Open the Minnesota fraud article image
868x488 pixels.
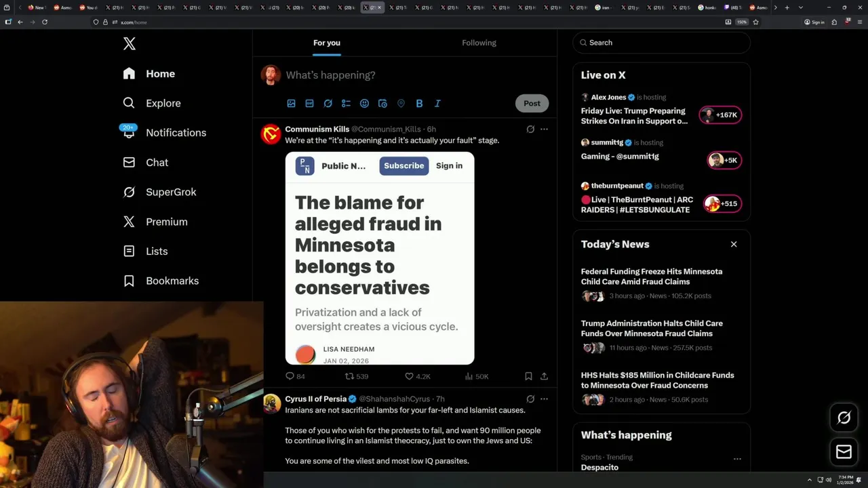(x=380, y=258)
